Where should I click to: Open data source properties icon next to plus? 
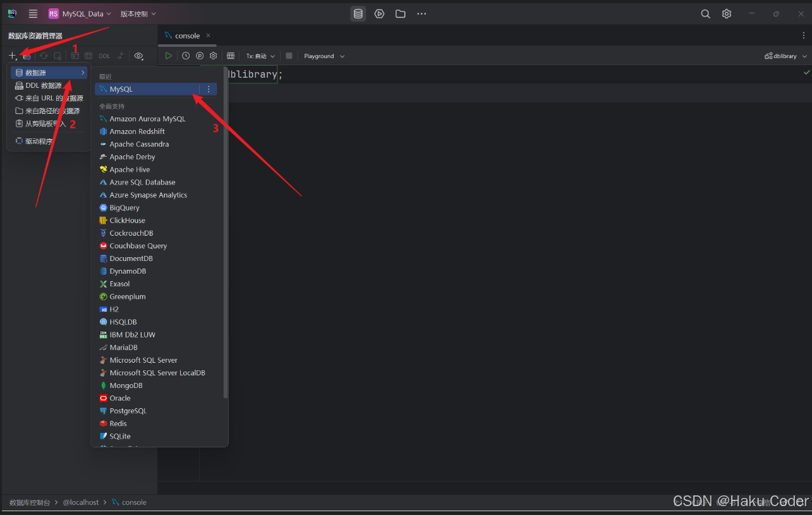[27, 56]
